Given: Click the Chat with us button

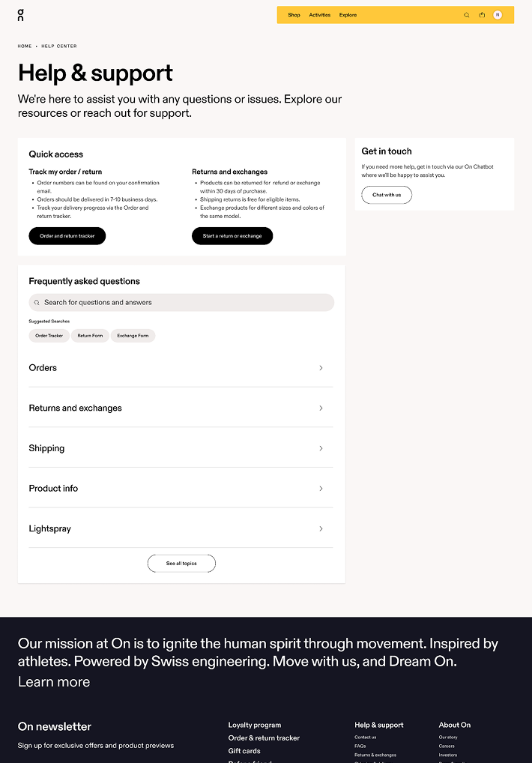Looking at the screenshot, I should tap(386, 194).
